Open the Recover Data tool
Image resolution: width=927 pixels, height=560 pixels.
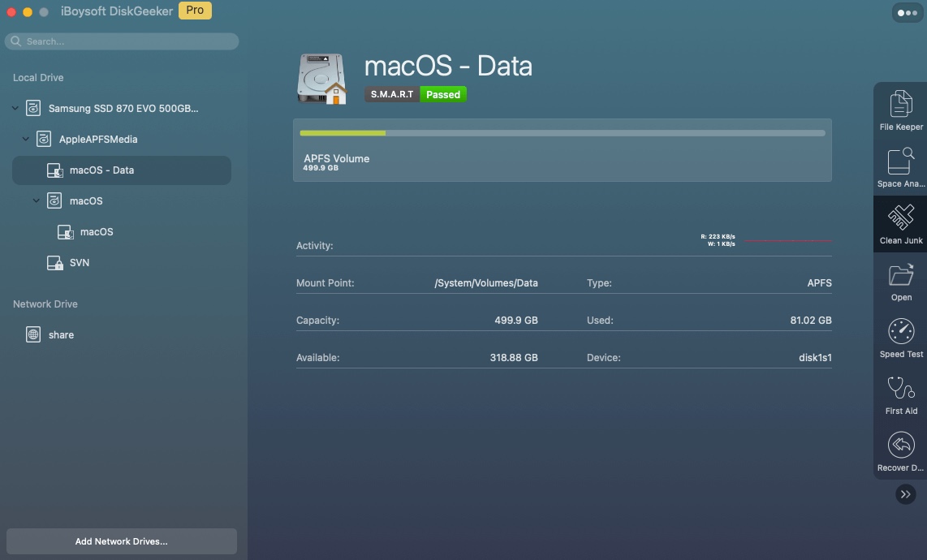coord(901,451)
